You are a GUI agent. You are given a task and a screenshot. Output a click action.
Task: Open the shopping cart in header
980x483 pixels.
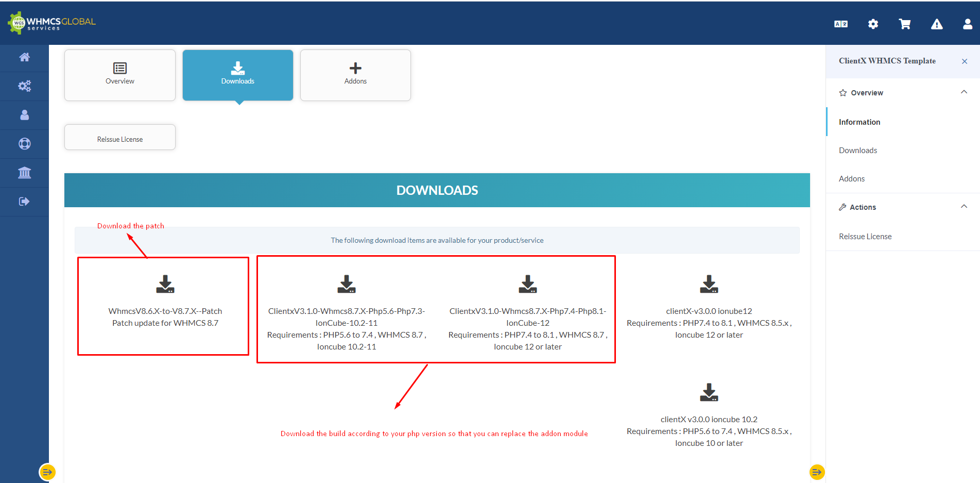coord(904,24)
